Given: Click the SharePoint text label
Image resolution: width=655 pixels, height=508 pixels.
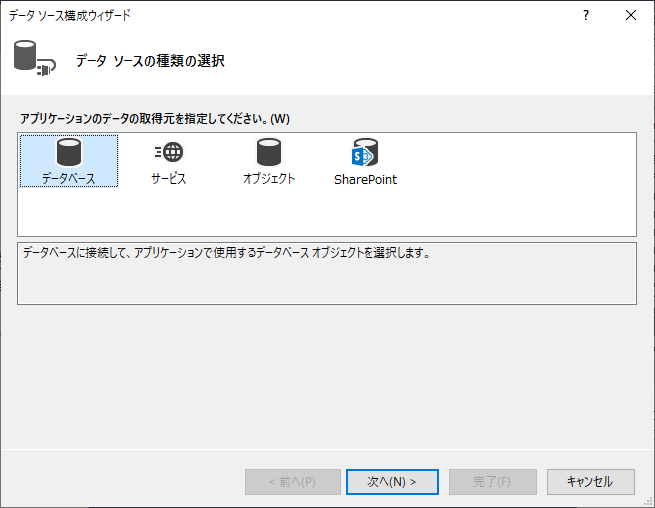Looking at the screenshot, I should point(365,180).
